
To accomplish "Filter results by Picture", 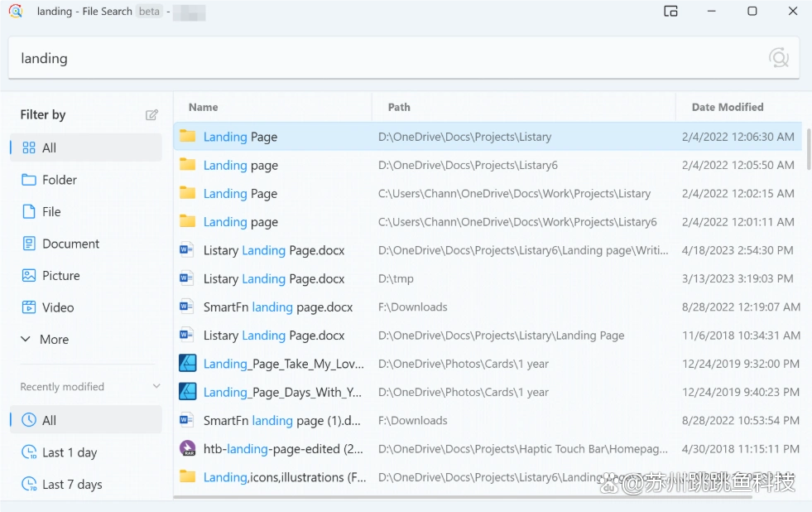I will tap(86, 275).
